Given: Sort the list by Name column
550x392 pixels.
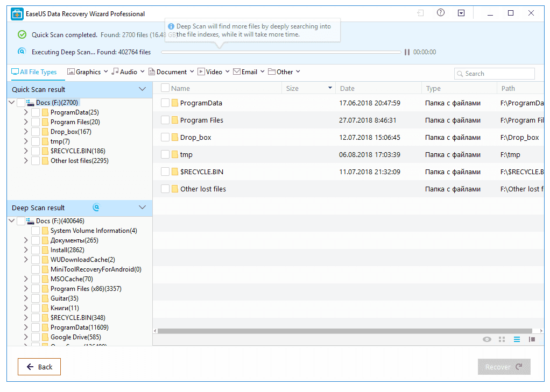Looking at the screenshot, I should [x=180, y=88].
